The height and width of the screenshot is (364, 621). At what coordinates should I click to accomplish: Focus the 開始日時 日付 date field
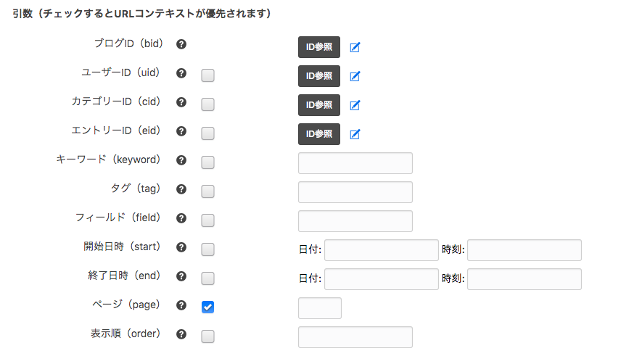[382, 250]
